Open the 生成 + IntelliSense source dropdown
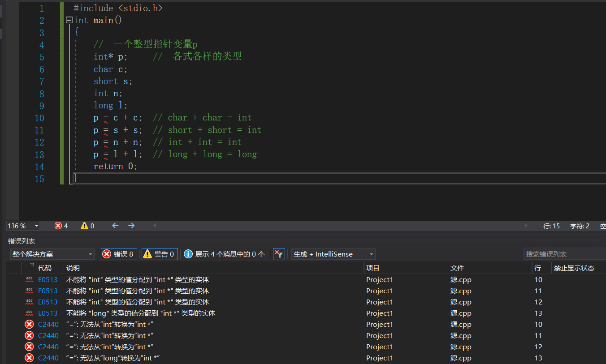Viewport: 606px width, 364px height. [333, 254]
